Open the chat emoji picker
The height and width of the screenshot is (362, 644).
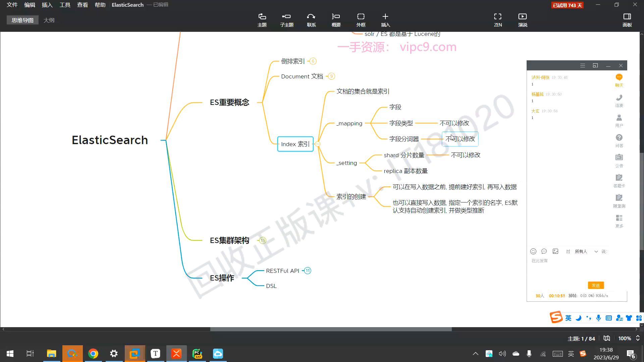pos(533,251)
